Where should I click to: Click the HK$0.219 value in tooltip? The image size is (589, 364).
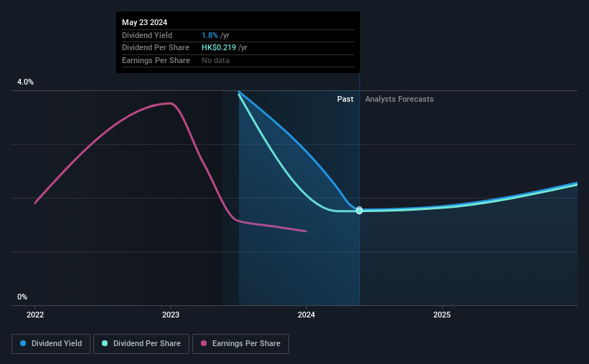[219, 48]
